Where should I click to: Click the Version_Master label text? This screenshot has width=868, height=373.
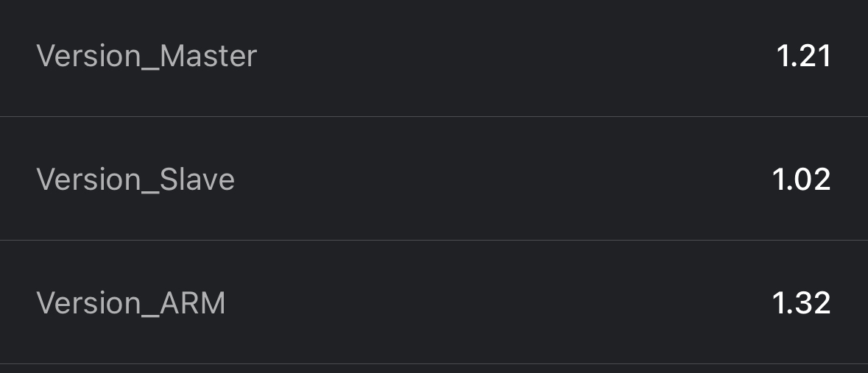pyautogui.click(x=147, y=57)
